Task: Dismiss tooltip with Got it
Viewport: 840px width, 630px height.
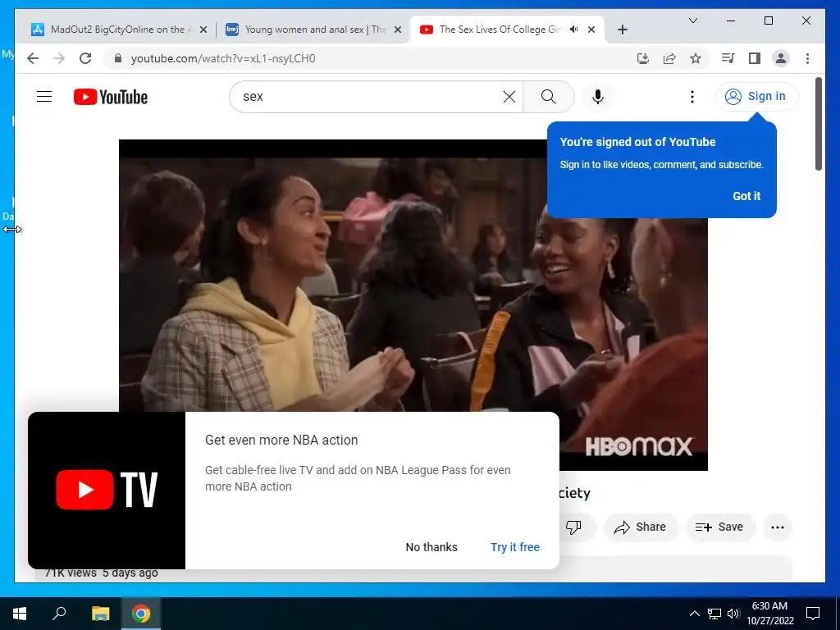Action: point(746,196)
